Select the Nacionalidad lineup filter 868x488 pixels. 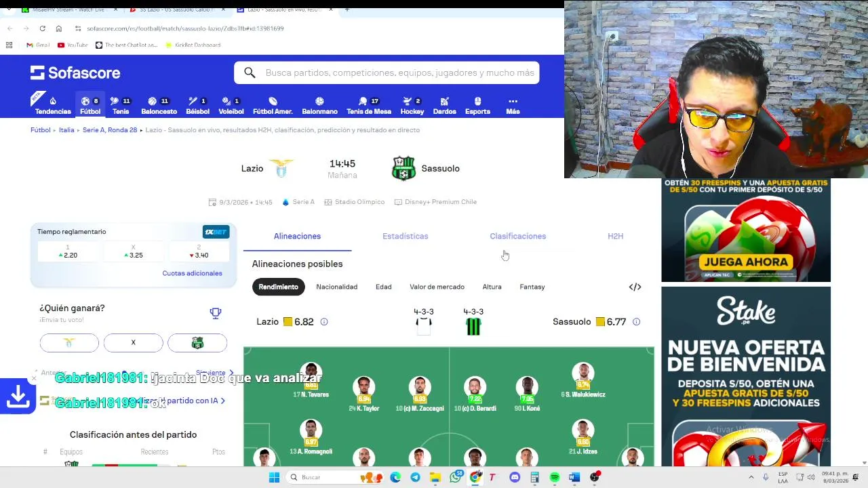(336, 287)
